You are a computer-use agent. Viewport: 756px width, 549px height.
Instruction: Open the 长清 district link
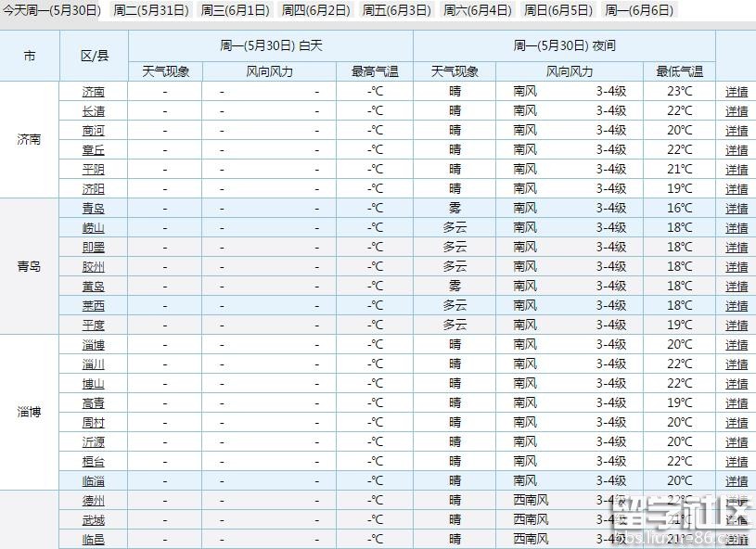point(94,110)
